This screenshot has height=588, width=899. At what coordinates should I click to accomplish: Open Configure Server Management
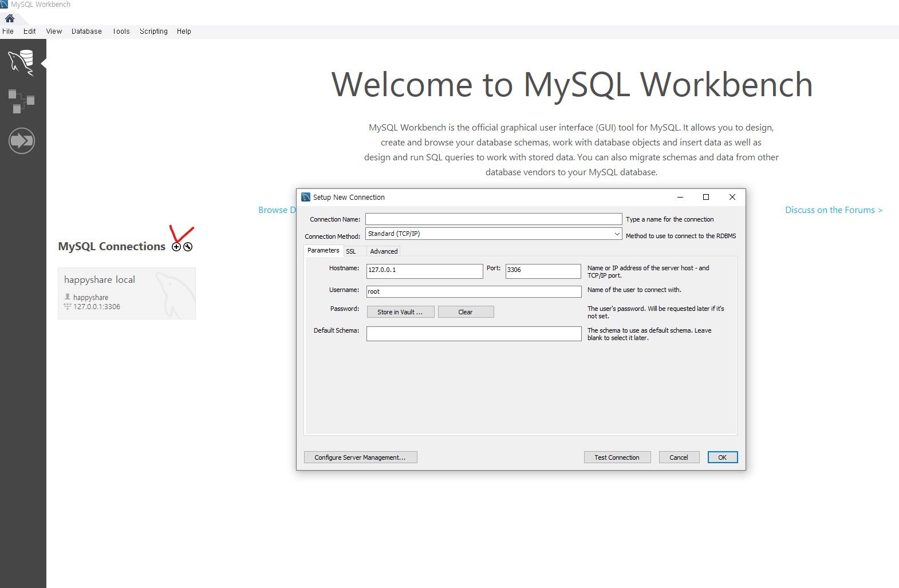click(360, 457)
